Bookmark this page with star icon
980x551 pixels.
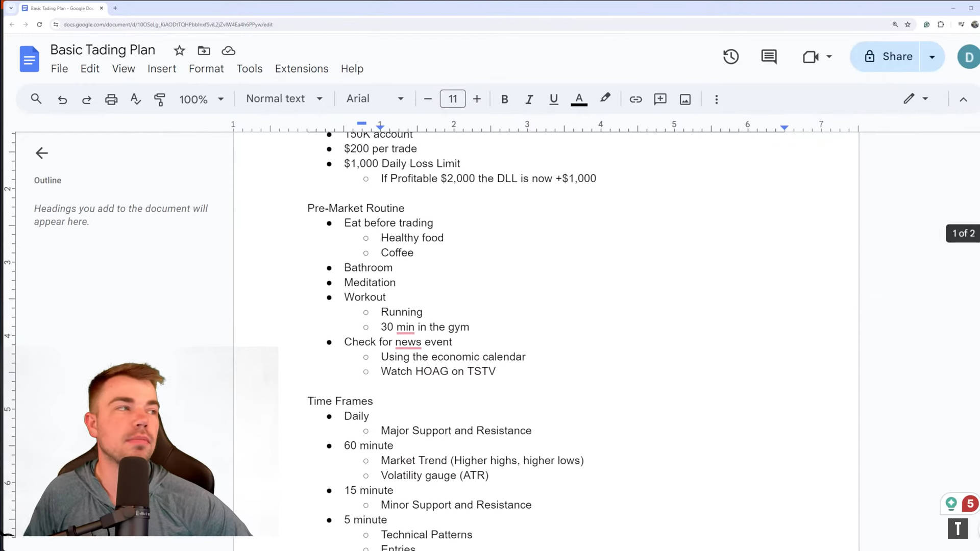tap(908, 24)
